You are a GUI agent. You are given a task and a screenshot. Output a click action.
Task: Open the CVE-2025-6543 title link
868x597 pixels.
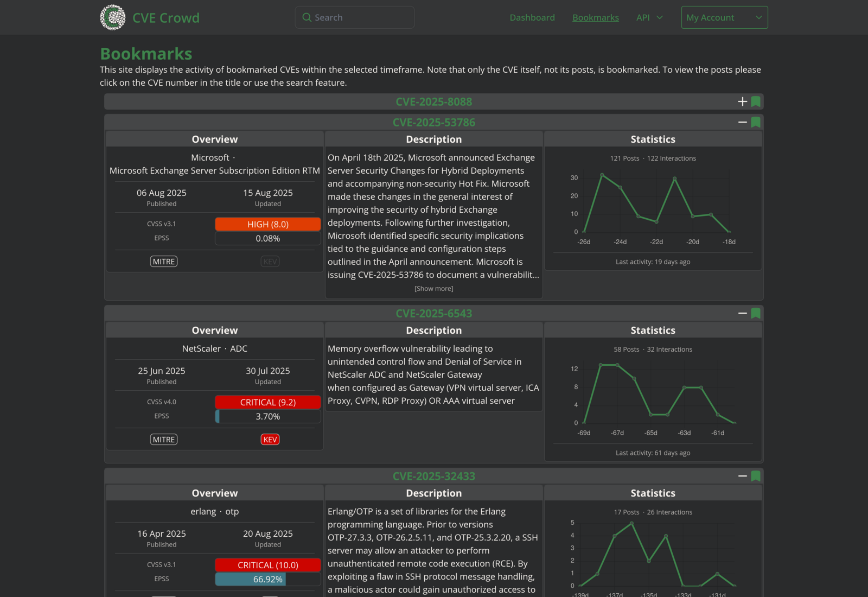(433, 314)
